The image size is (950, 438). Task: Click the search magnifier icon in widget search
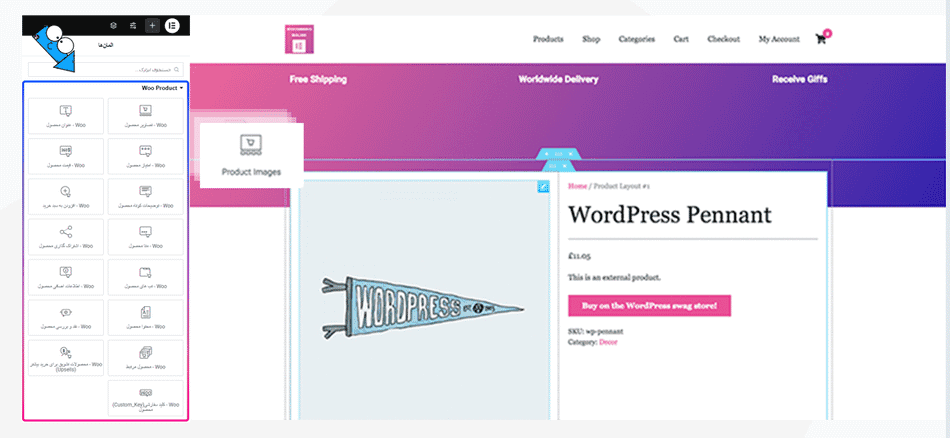(176, 69)
